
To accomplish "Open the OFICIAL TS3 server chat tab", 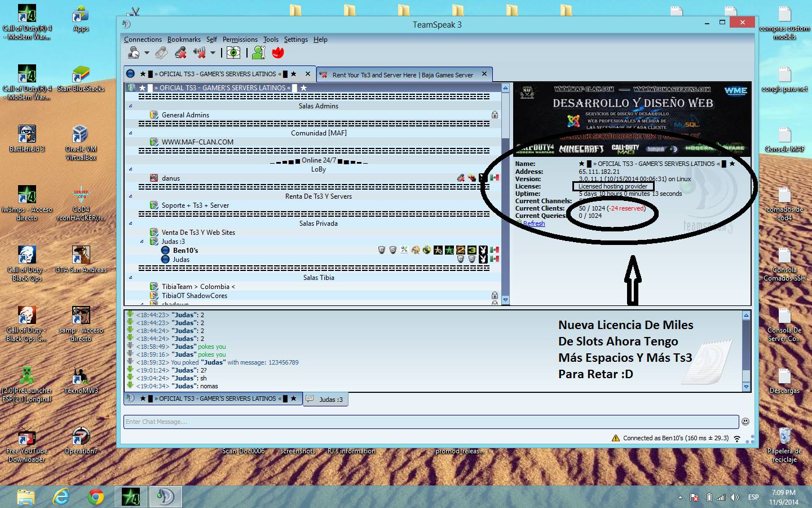I will click(x=213, y=398).
